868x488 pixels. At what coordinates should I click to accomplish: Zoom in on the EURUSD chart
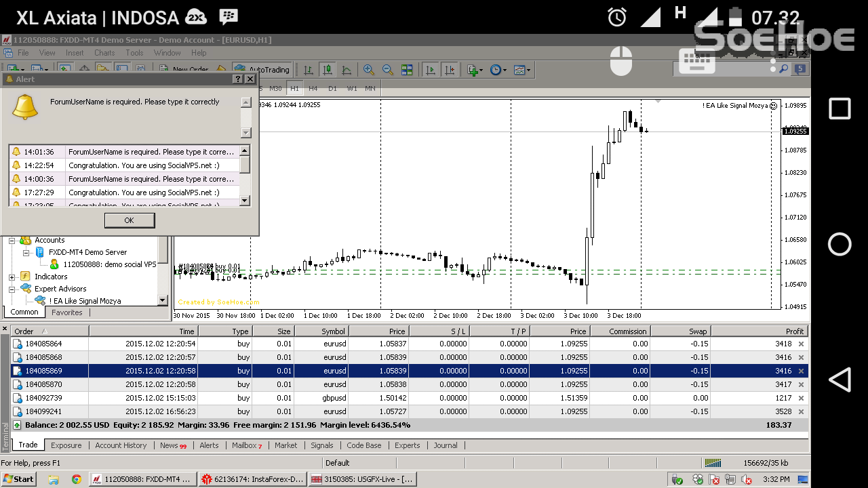[x=368, y=69]
